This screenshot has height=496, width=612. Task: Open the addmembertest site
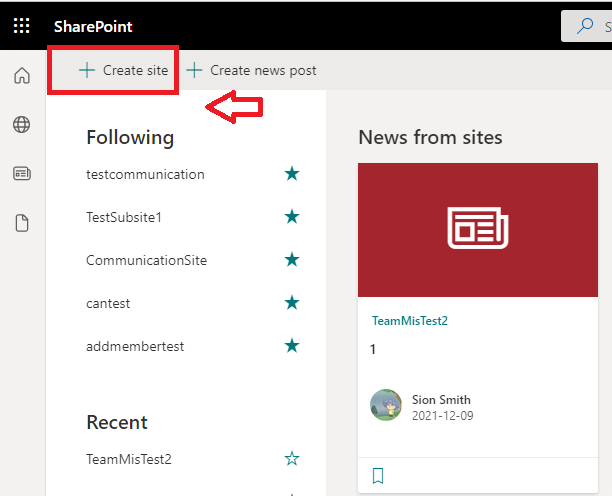coord(135,346)
